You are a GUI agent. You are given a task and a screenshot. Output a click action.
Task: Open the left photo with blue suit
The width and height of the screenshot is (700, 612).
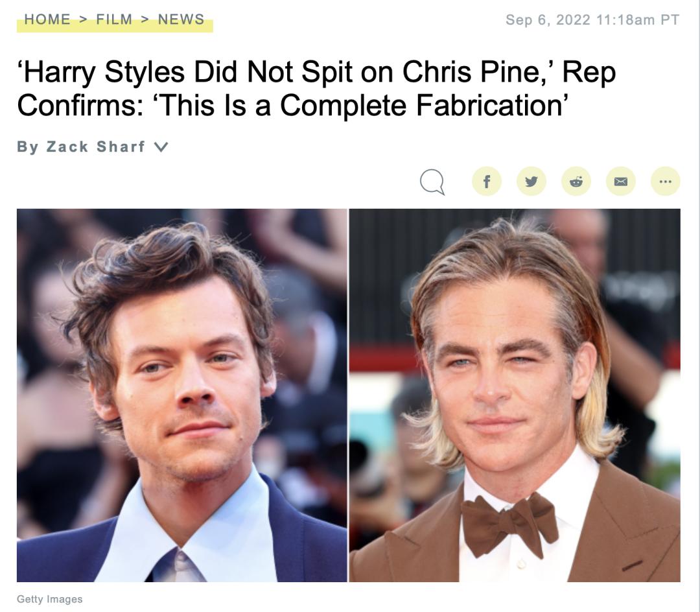click(x=181, y=395)
